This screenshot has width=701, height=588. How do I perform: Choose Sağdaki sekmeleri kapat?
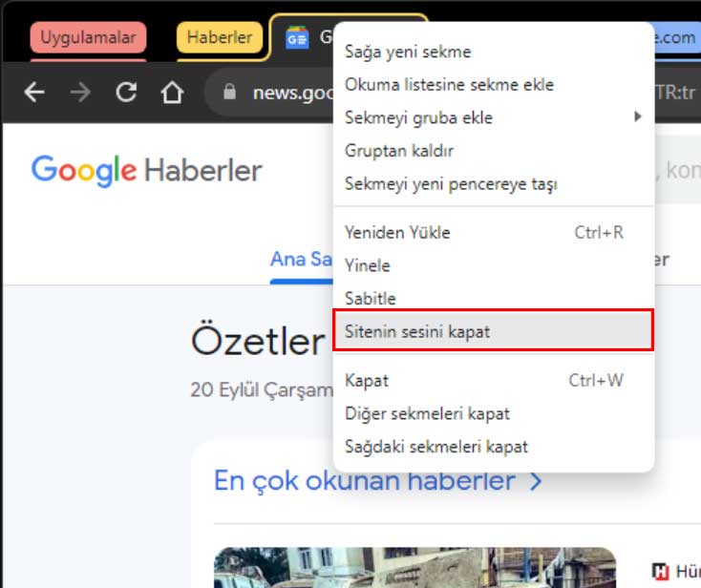pyautogui.click(x=494, y=447)
